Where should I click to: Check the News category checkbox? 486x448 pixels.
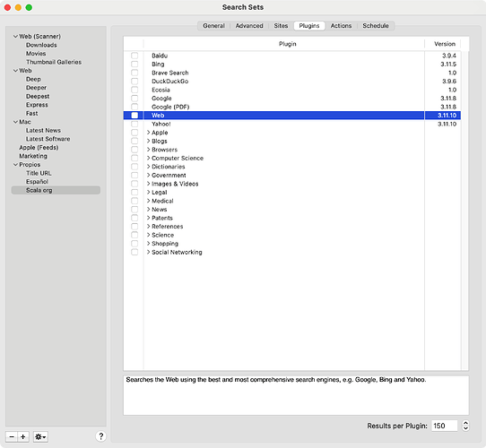point(135,210)
